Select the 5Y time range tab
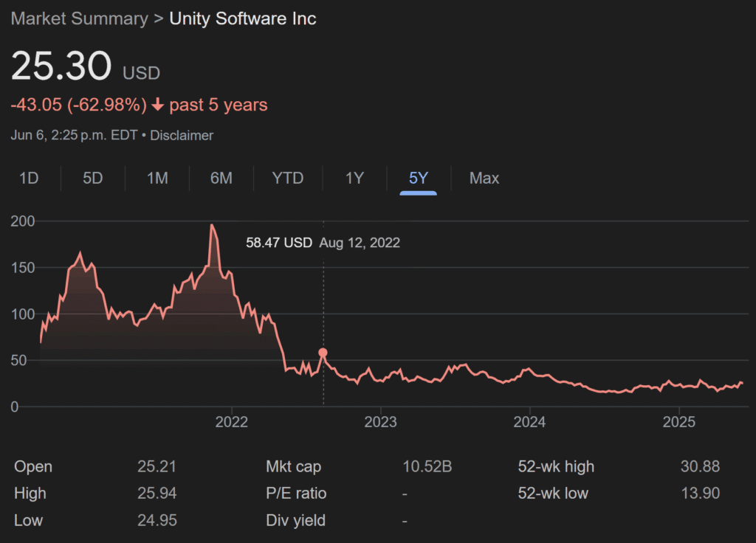The width and height of the screenshot is (756, 543). 419,179
